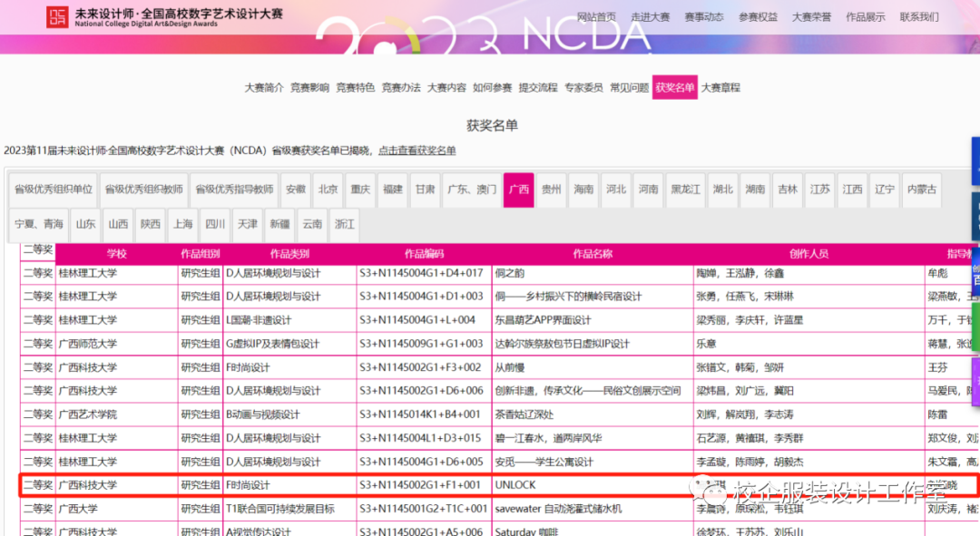The height and width of the screenshot is (536, 980).
Task: Click cell S3+N1145004G1+D4+017
Action: (x=424, y=273)
